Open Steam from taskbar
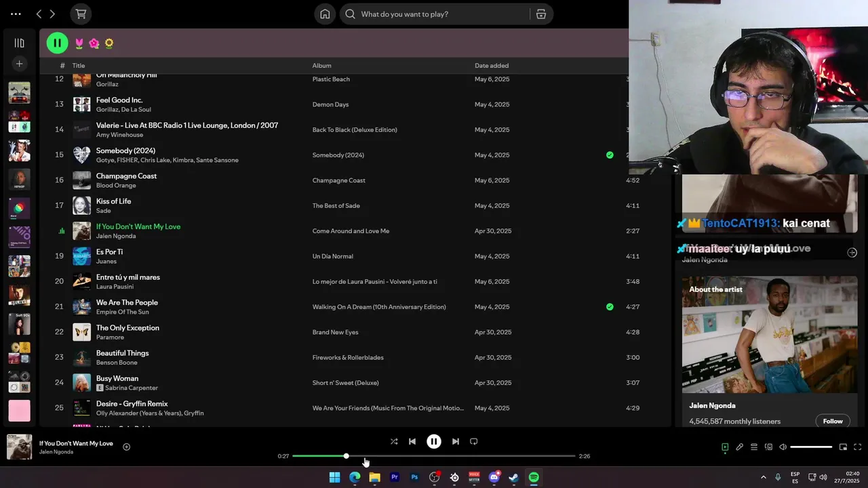 [x=514, y=477]
